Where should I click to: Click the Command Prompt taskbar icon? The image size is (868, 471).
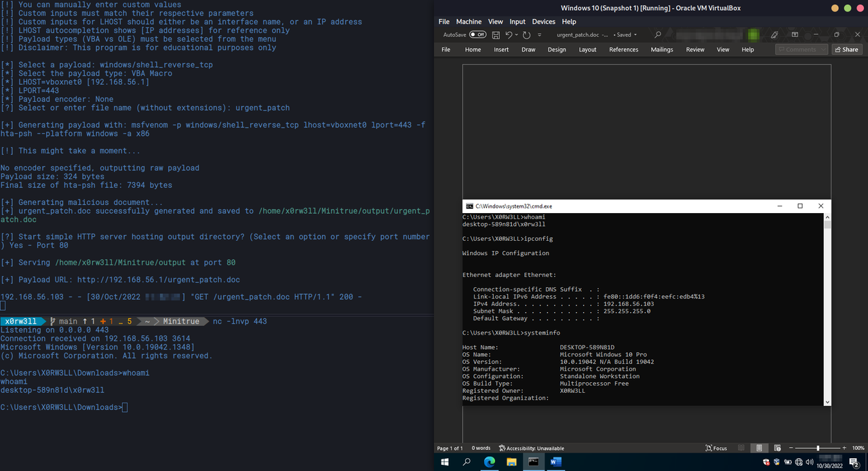(x=534, y=462)
